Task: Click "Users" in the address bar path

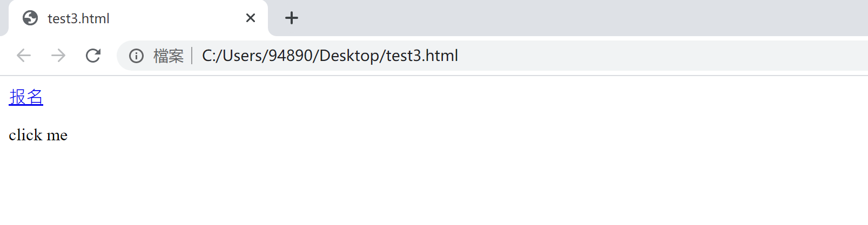Action: pyautogui.click(x=240, y=56)
